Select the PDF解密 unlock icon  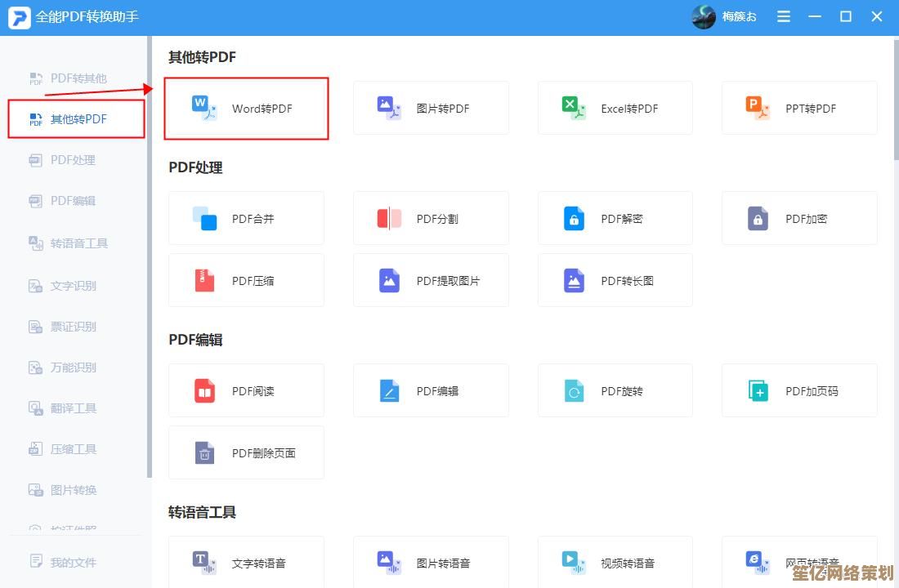(574, 218)
